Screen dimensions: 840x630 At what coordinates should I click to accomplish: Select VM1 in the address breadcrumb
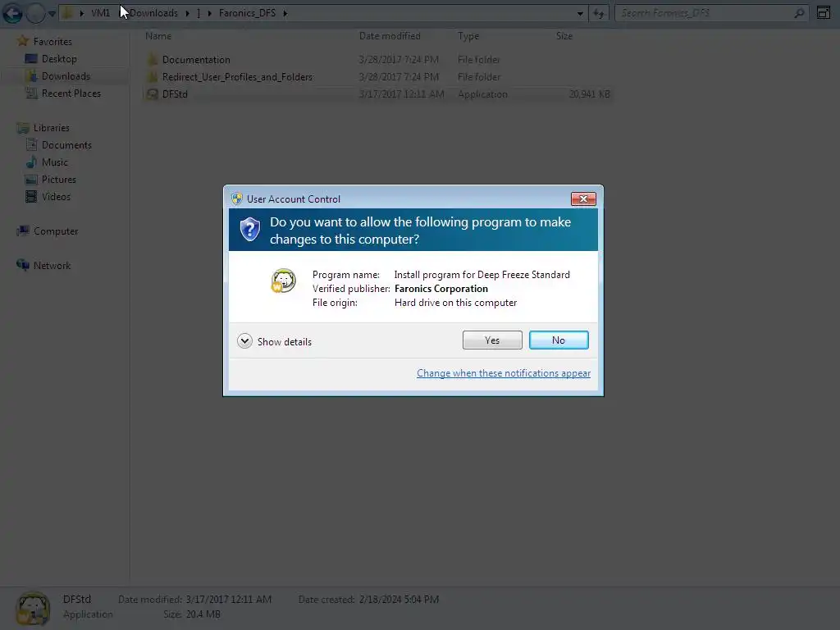[x=100, y=13]
